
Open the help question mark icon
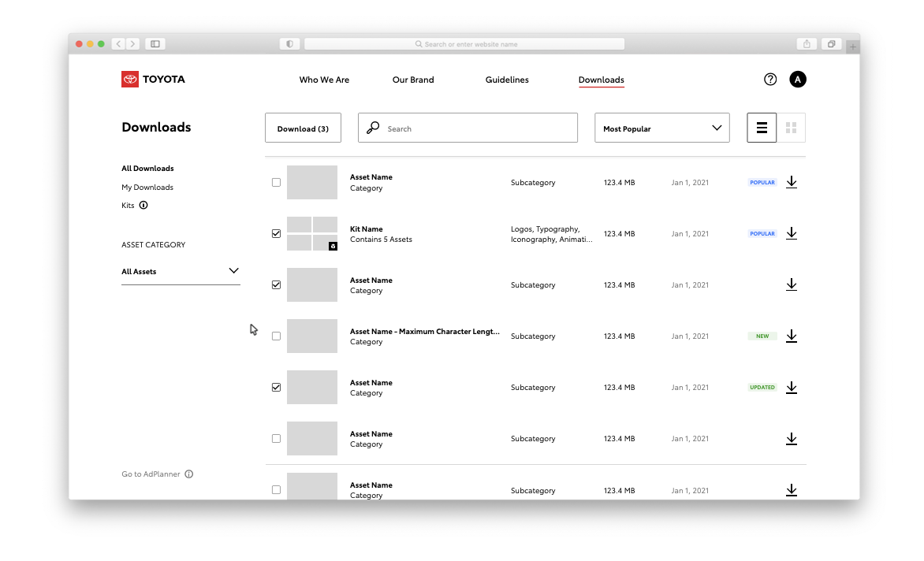[770, 80]
